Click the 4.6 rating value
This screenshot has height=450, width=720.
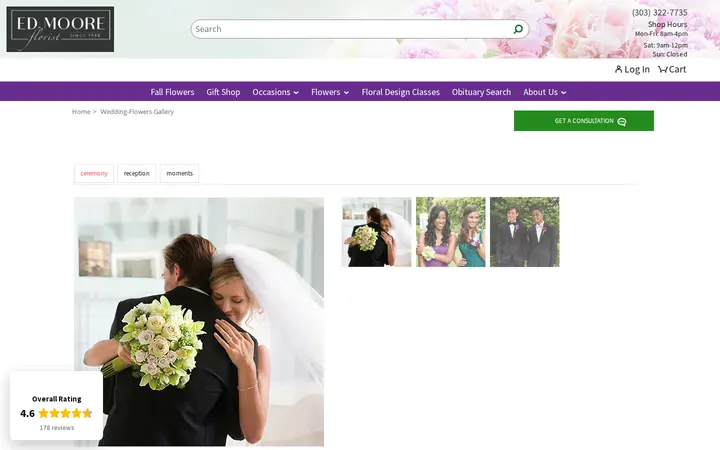[x=28, y=413]
